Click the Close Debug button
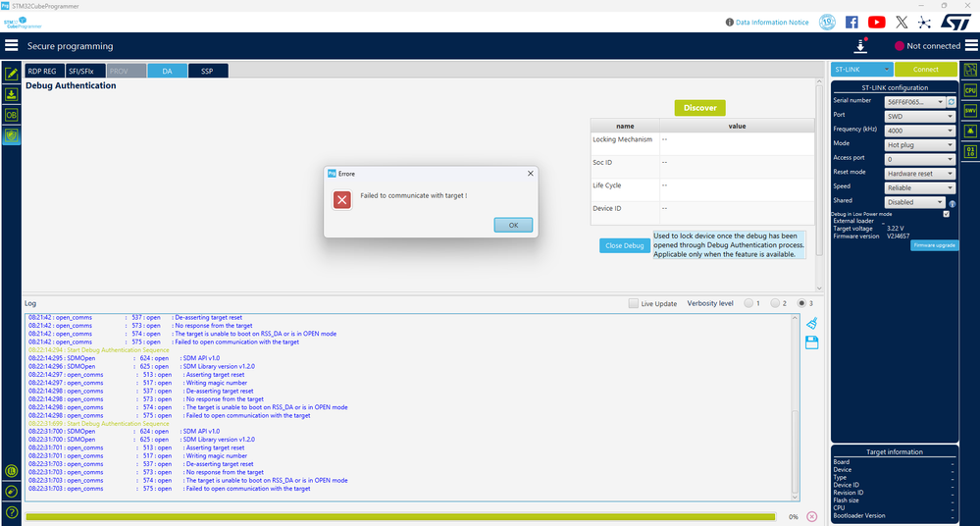980x526 pixels. click(624, 245)
